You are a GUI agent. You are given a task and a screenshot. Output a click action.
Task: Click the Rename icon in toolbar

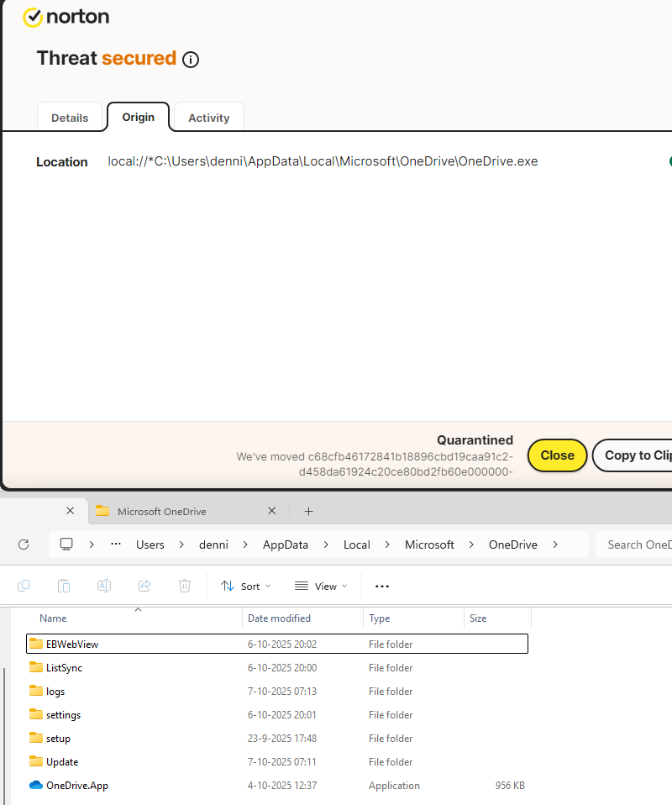104,586
